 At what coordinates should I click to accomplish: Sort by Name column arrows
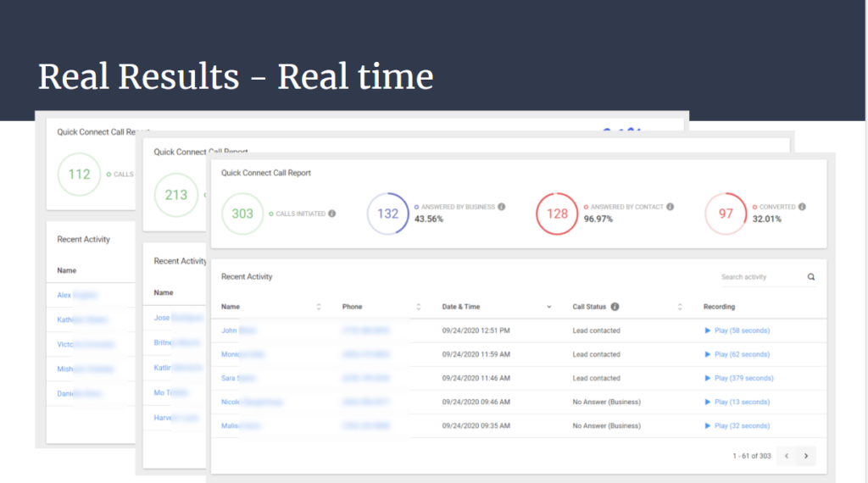[319, 307]
